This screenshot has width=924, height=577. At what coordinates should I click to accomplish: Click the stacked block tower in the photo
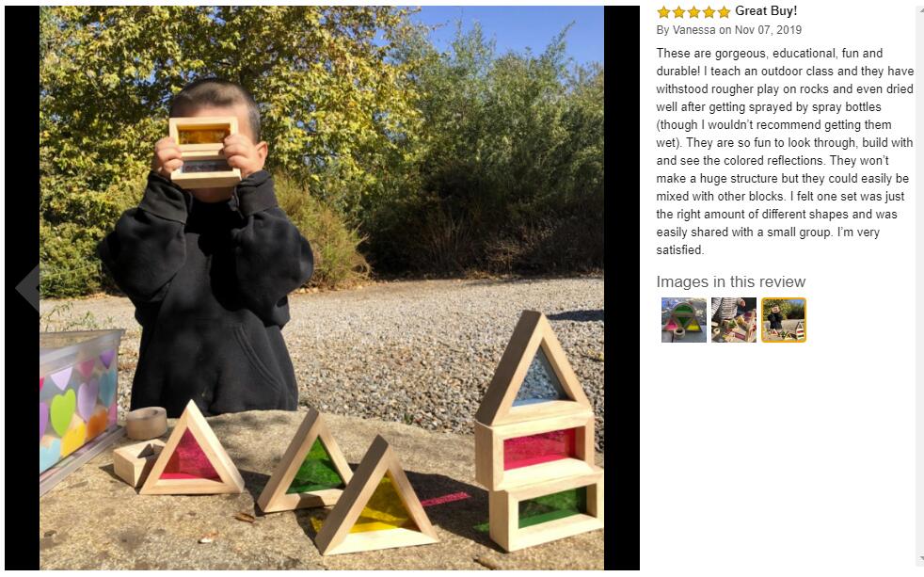tap(538, 431)
